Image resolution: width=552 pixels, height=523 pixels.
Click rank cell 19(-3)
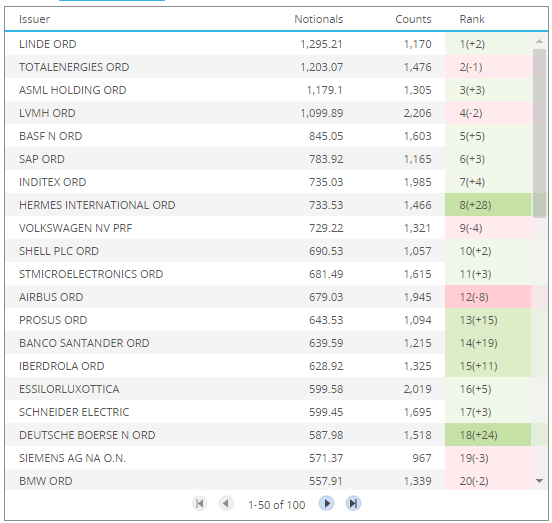pos(488,458)
